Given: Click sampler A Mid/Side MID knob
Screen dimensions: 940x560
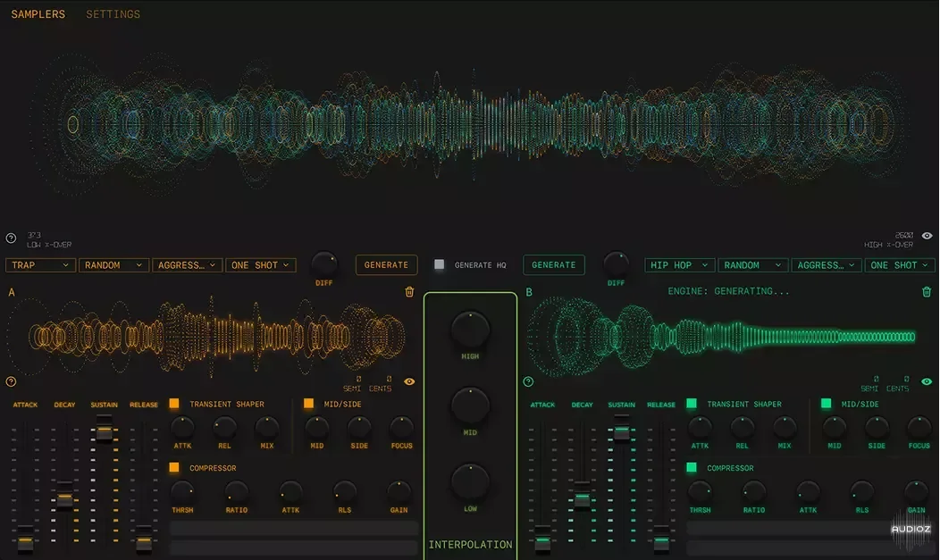Looking at the screenshot, I should 316,428.
